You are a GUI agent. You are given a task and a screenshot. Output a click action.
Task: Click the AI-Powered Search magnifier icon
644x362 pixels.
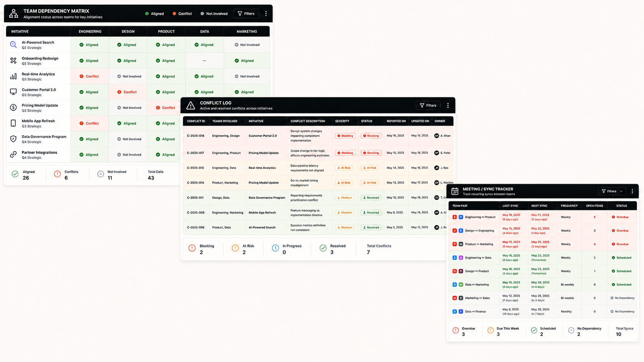click(x=13, y=45)
